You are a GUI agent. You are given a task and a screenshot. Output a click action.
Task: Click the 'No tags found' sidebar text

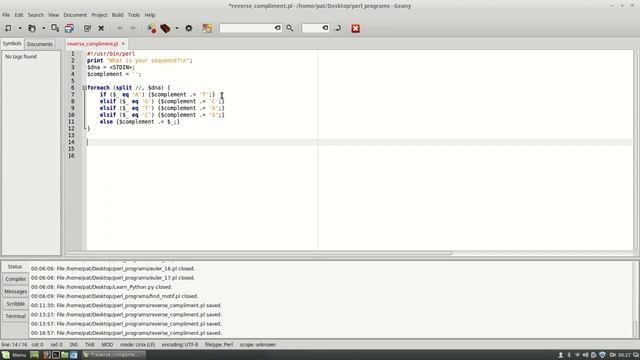pyautogui.click(x=21, y=56)
